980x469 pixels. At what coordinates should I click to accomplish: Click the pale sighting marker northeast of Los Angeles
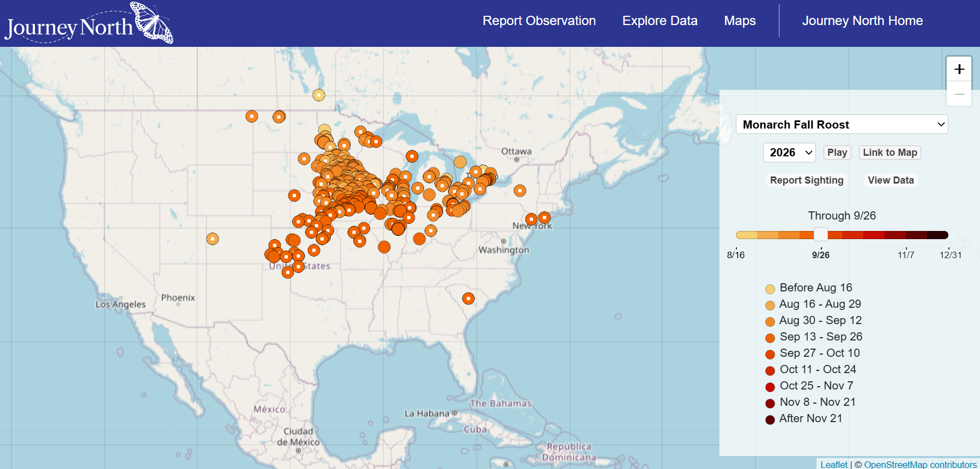coord(213,239)
